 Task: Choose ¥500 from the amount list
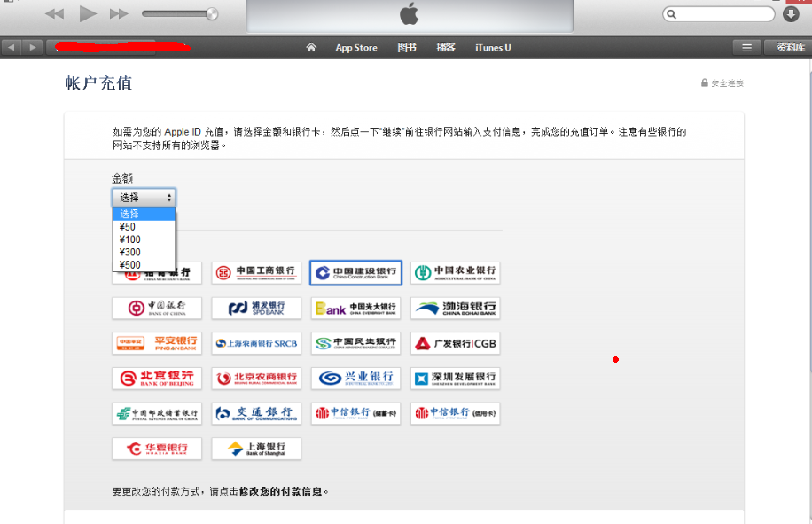point(144,264)
